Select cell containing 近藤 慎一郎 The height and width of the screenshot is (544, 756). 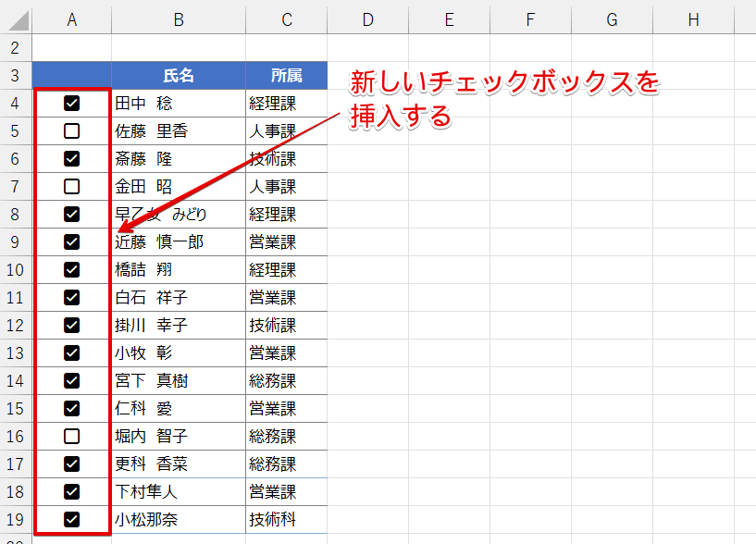[x=179, y=242]
